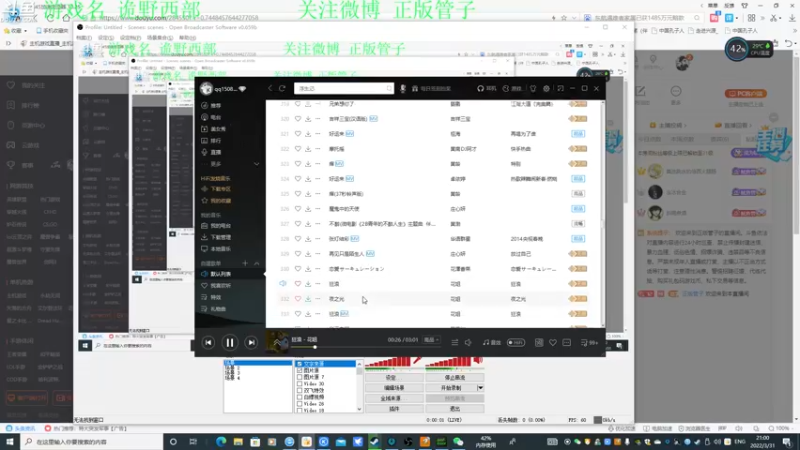This screenshot has width=800, height=450.
Task: Open the audio quality dropdown
Action: coord(432,340)
